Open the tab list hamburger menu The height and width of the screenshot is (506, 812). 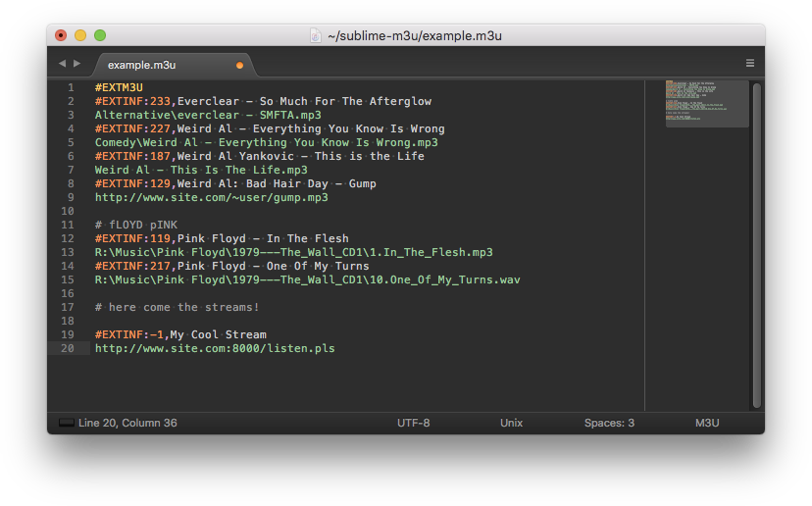[x=750, y=63]
